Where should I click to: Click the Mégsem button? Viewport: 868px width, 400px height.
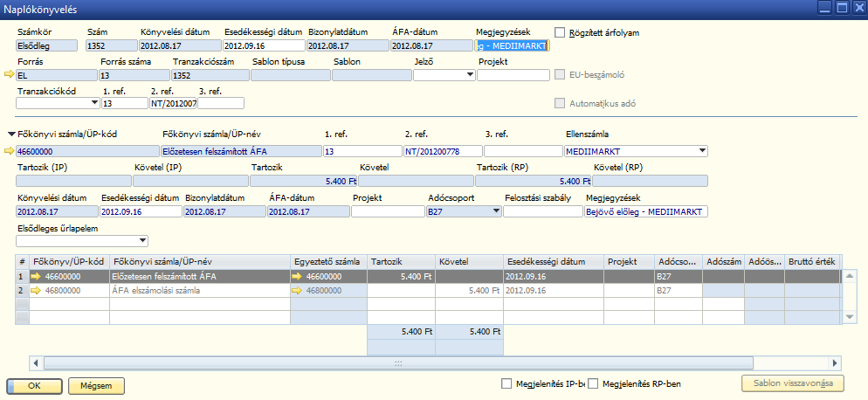[96, 386]
